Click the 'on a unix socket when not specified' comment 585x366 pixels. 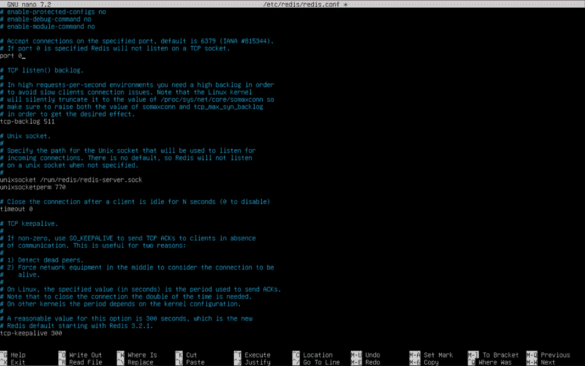click(69, 165)
